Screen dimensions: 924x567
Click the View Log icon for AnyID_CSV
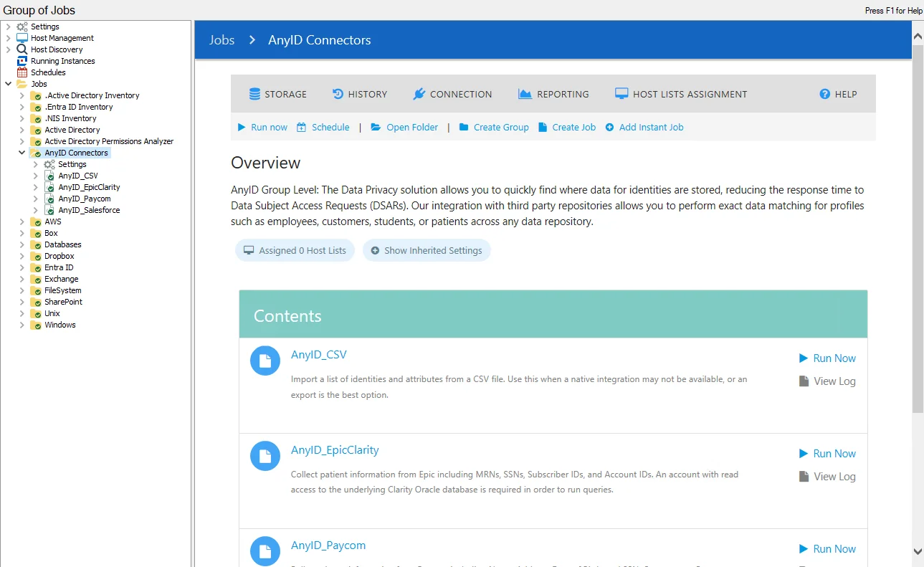tap(804, 381)
